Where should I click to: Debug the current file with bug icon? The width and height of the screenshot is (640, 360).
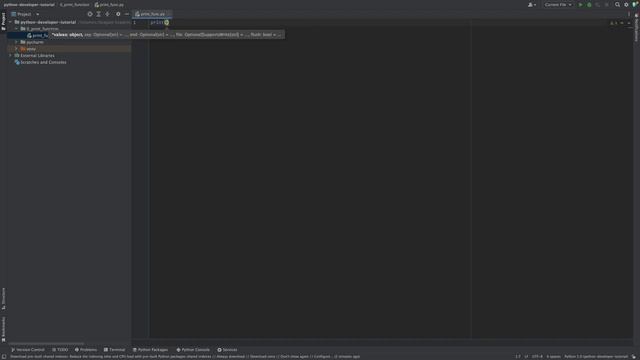pos(589,4)
